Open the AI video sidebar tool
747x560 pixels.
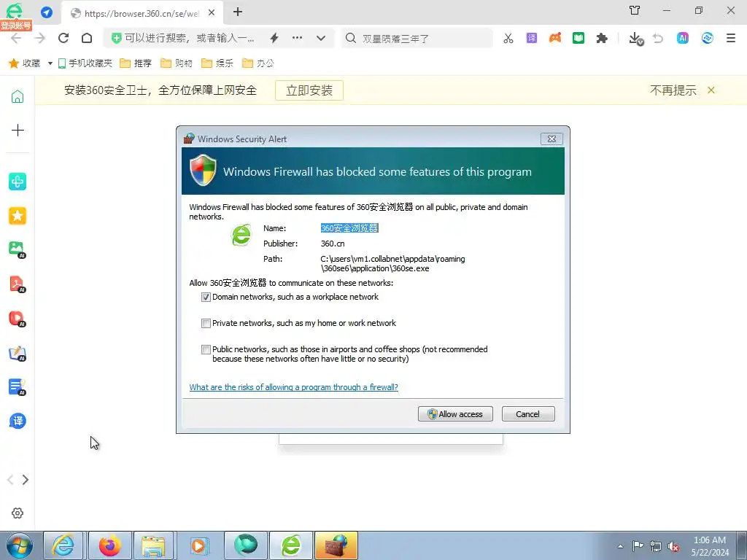click(18, 318)
